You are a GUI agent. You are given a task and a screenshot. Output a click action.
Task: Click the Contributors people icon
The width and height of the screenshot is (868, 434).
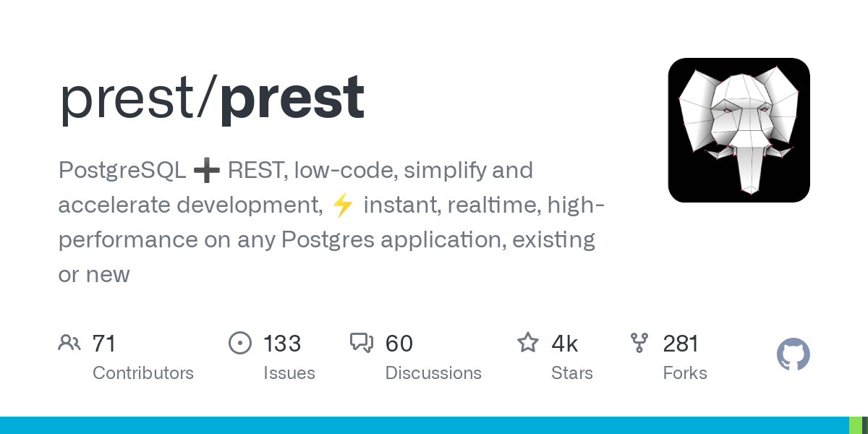tap(69, 343)
